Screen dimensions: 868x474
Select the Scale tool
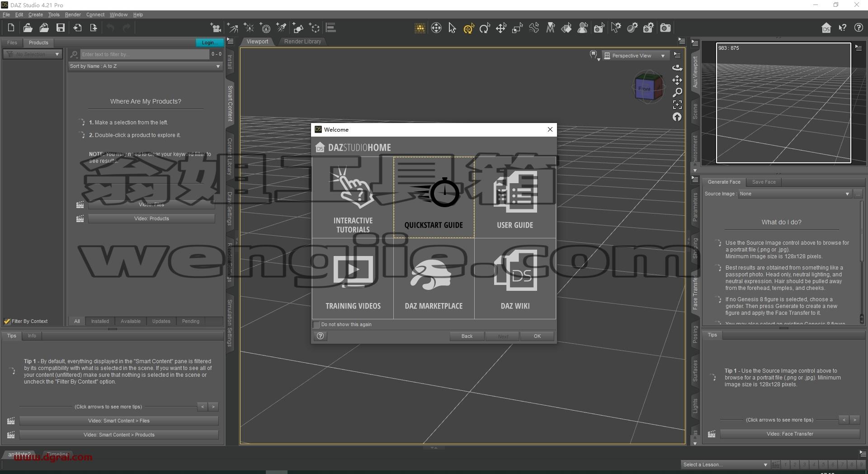(x=517, y=28)
